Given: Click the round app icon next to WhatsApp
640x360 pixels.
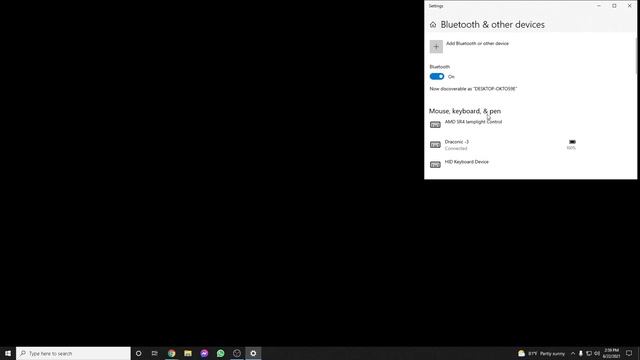Looking at the screenshot, I should pyautogui.click(x=237, y=353).
